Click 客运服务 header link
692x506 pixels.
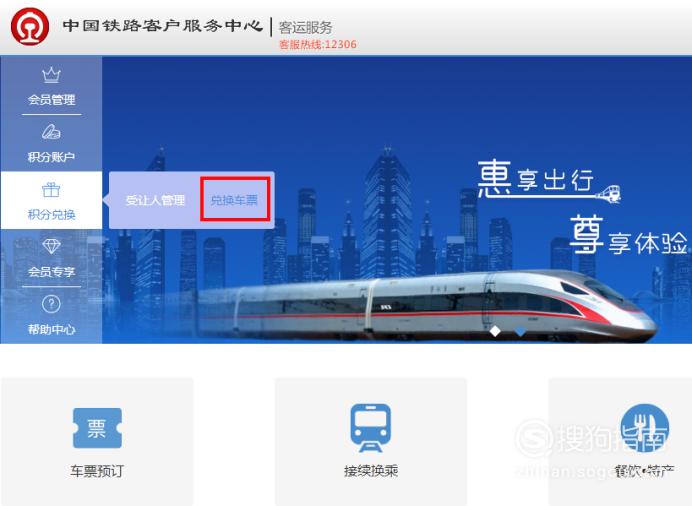coord(305,28)
